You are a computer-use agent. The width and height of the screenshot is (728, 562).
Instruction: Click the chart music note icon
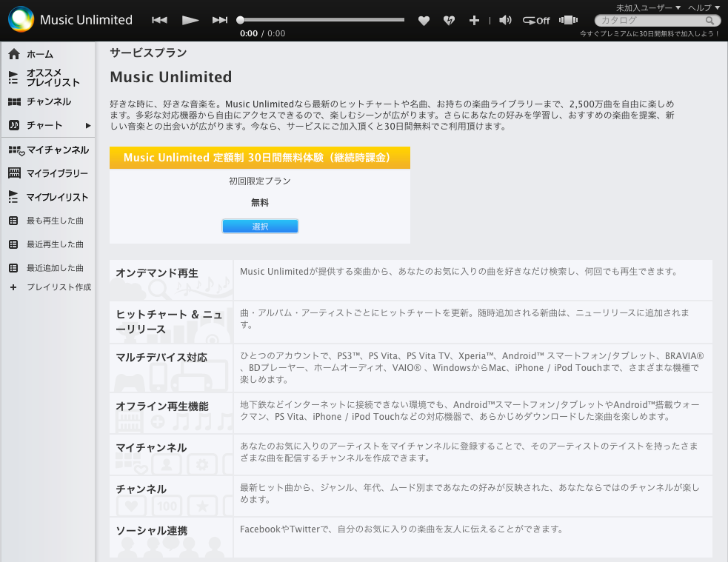tap(14, 125)
